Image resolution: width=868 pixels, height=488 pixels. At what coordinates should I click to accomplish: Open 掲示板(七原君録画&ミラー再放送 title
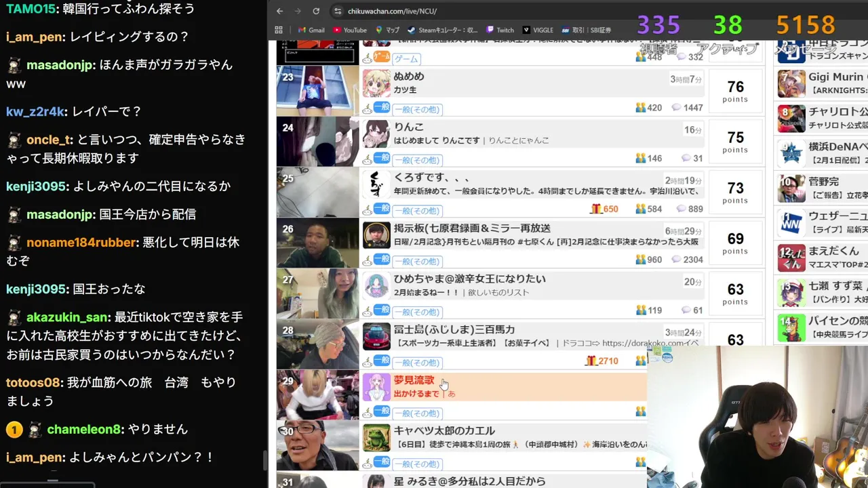pos(472,228)
